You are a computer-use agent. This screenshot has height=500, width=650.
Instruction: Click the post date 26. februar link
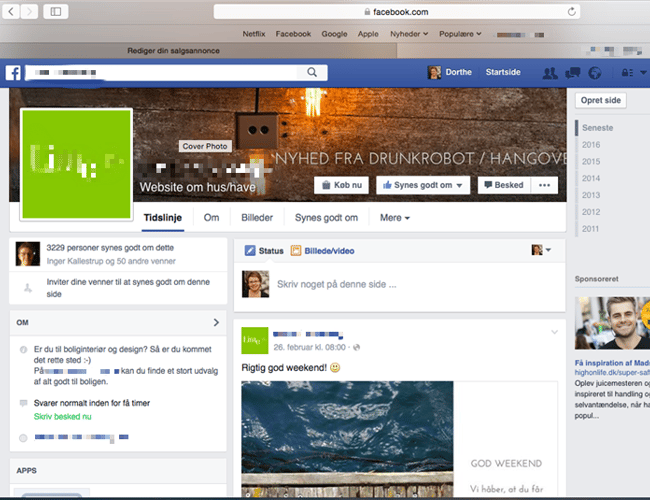click(x=309, y=347)
